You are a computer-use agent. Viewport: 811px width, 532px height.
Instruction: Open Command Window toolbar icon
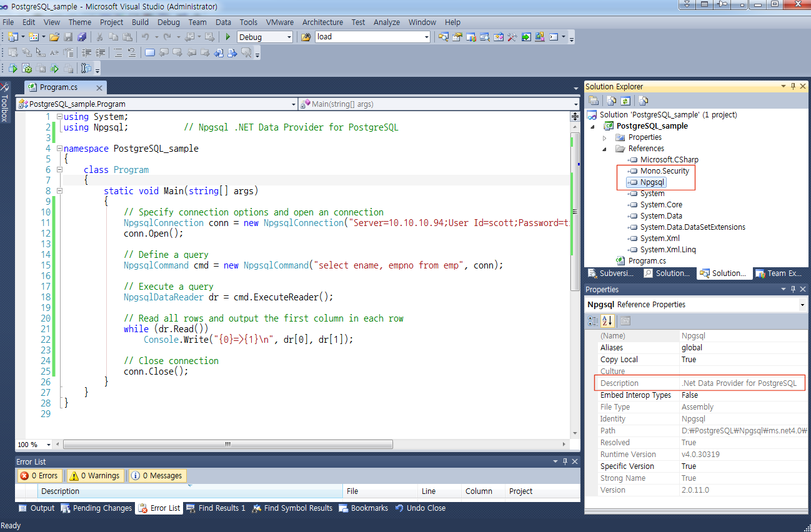pyautogui.click(x=554, y=37)
